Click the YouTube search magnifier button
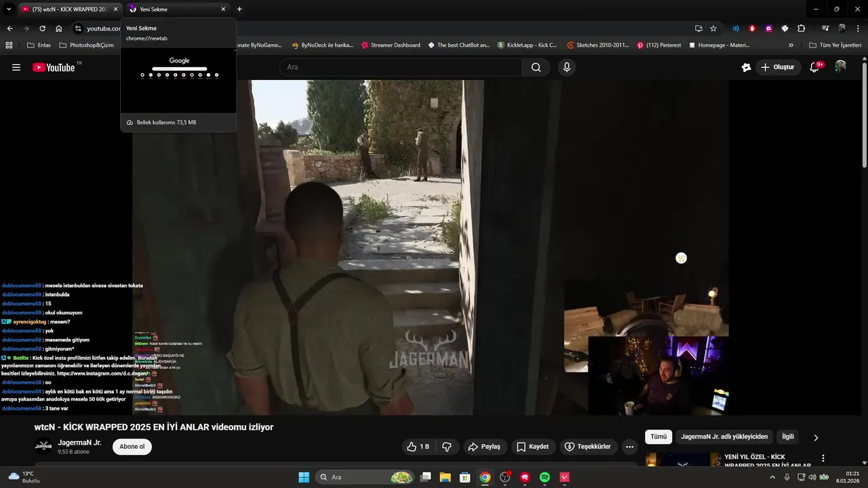The image size is (868, 488). point(536,67)
